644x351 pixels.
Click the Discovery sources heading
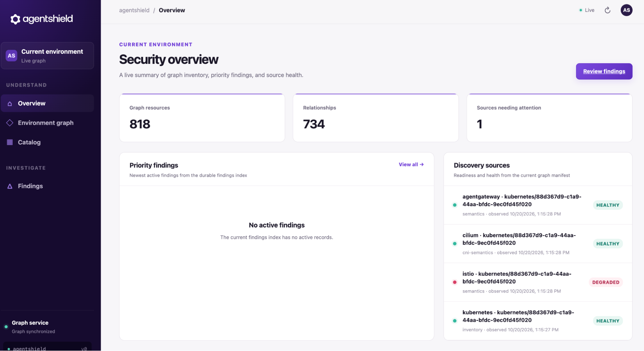(x=481, y=165)
